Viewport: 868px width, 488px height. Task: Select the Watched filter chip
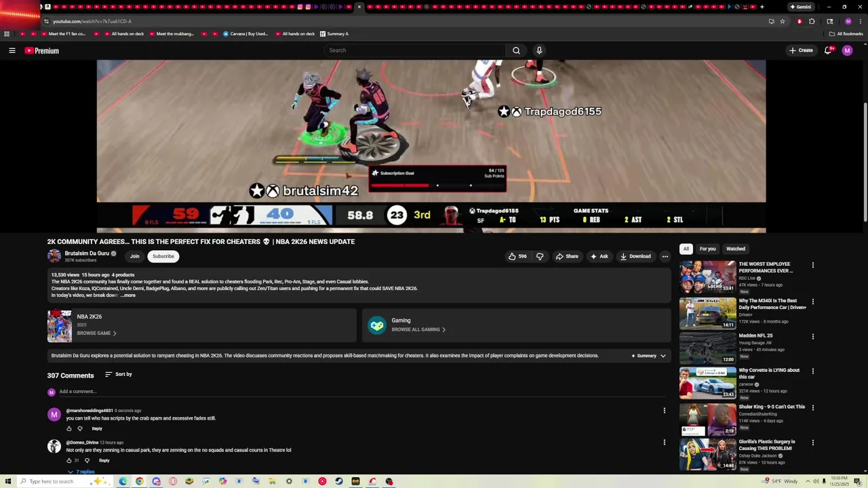736,249
